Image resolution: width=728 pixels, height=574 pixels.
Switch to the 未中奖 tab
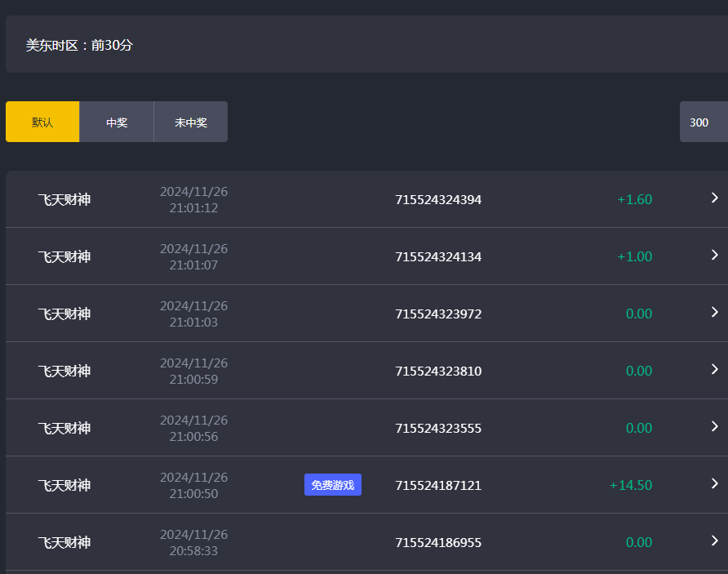[191, 122]
